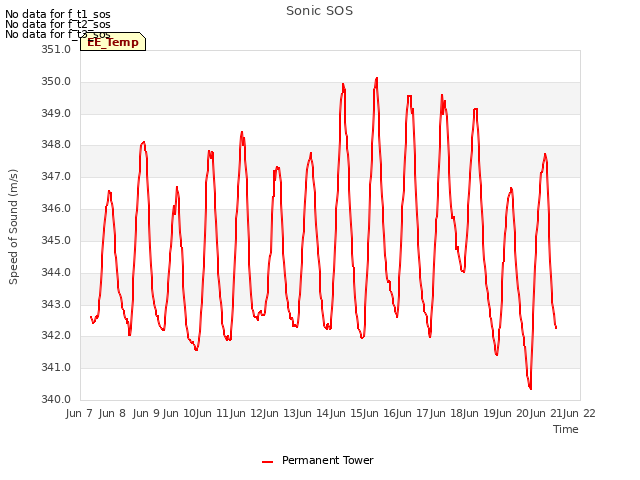
Task: Click the 'No data for f_t1_sos' message
Action: pyautogui.click(x=58, y=14)
